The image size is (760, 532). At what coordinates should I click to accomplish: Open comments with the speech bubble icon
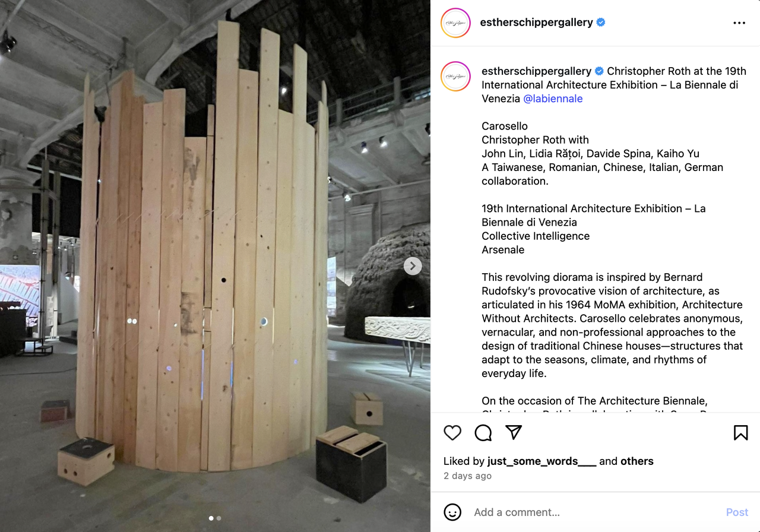pos(483,433)
